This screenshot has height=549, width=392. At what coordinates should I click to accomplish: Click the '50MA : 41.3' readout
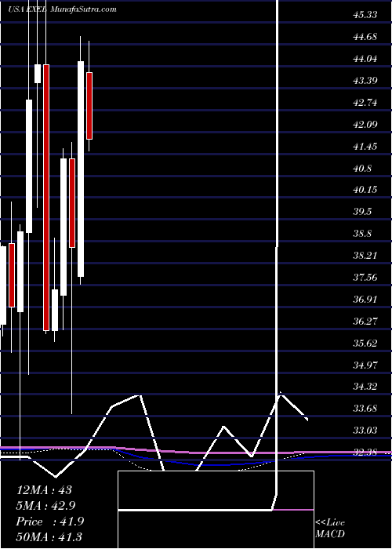[49, 537]
